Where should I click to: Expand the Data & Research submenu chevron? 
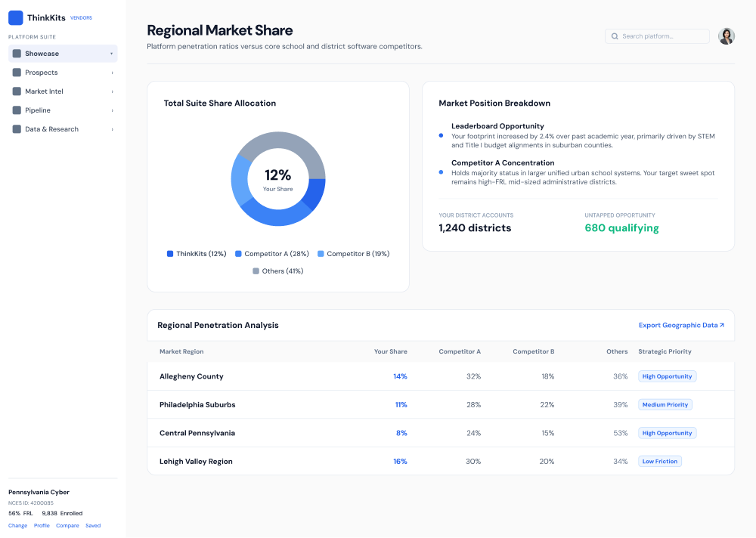pos(113,129)
